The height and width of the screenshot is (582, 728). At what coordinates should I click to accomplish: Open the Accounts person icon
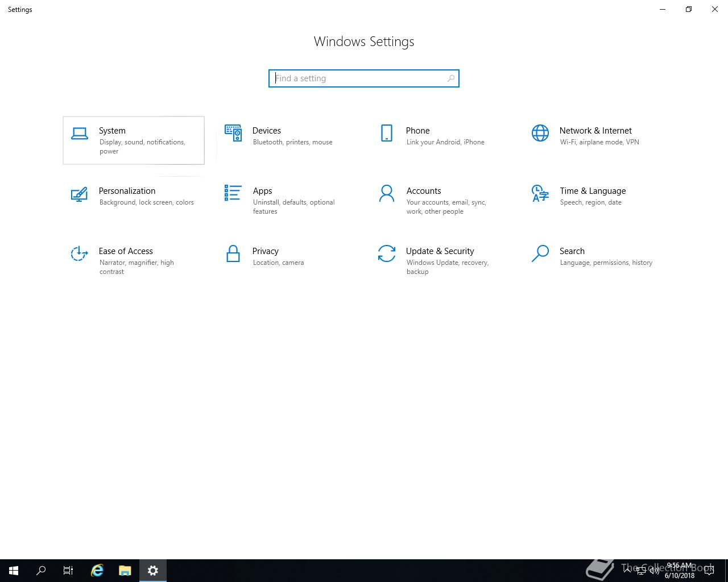[387, 193]
